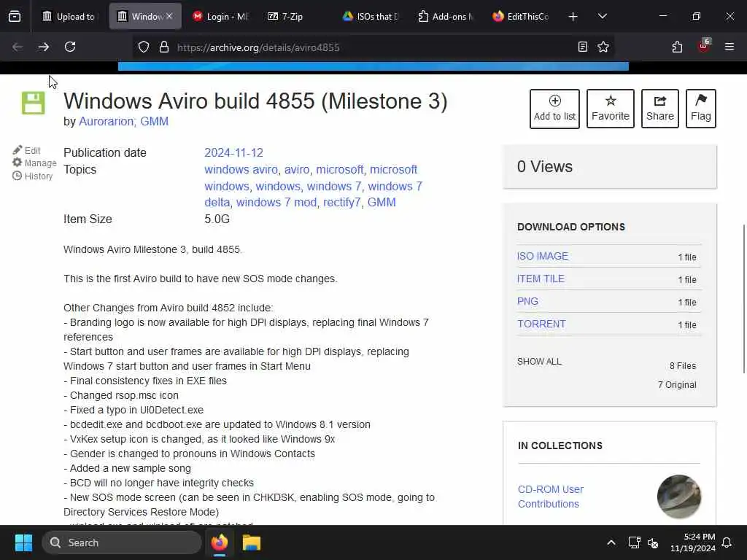Open the rectify7 topic link
The height and width of the screenshot is (560, 747).
(x=341, y=203)
